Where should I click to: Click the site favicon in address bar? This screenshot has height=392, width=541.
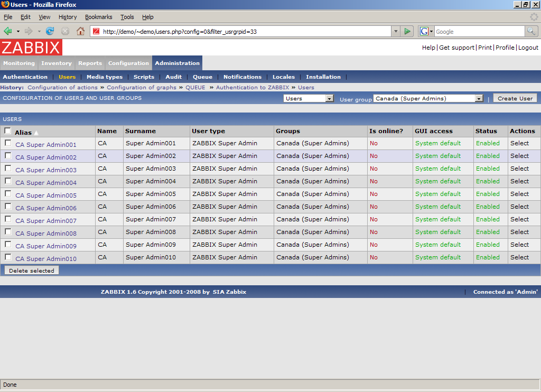[96, 31]
